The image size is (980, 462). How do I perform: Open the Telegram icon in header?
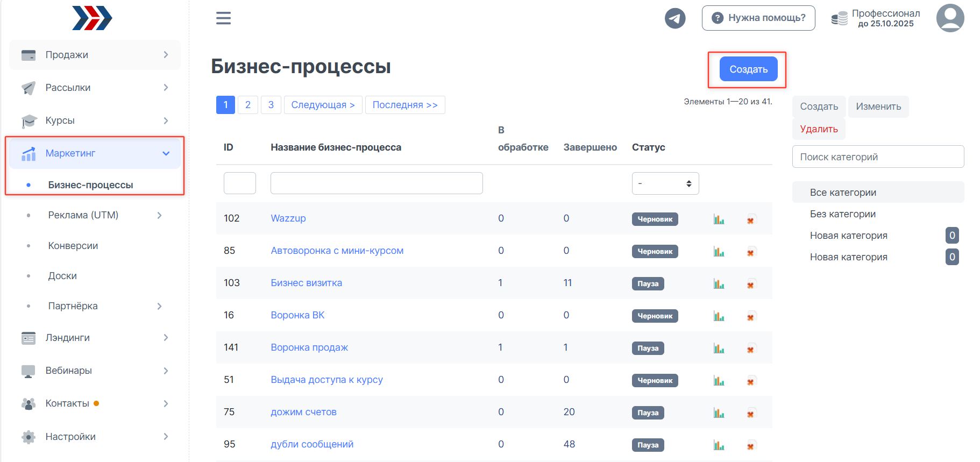click(x=675, y=18)
